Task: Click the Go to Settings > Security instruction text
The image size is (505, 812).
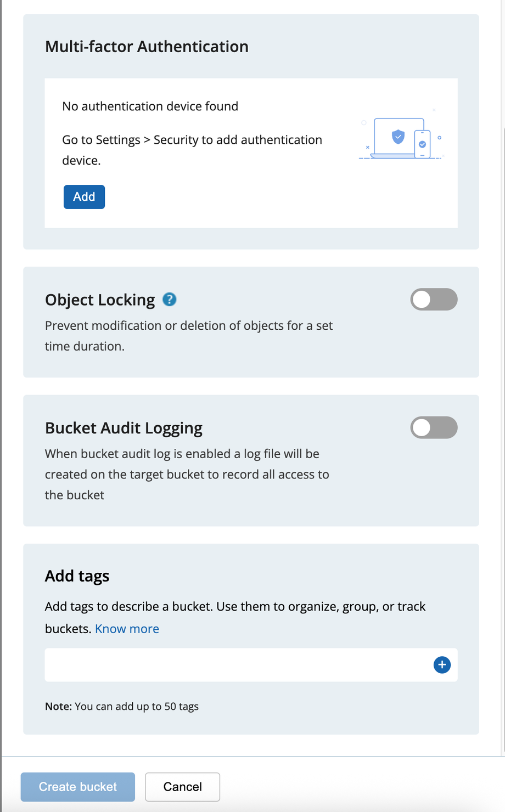Action: coord(192,150)
